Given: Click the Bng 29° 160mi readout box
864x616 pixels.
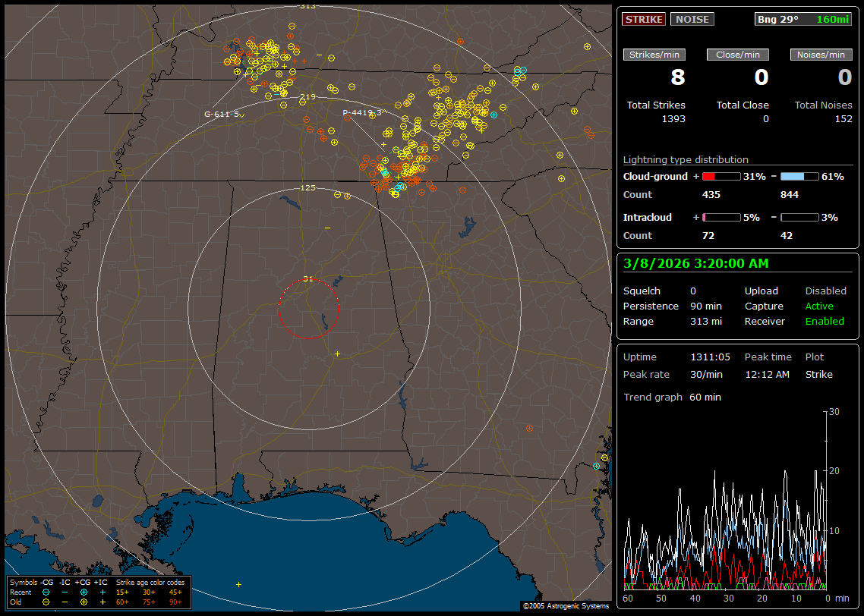Looking at the screenshot, I should 803,19.
